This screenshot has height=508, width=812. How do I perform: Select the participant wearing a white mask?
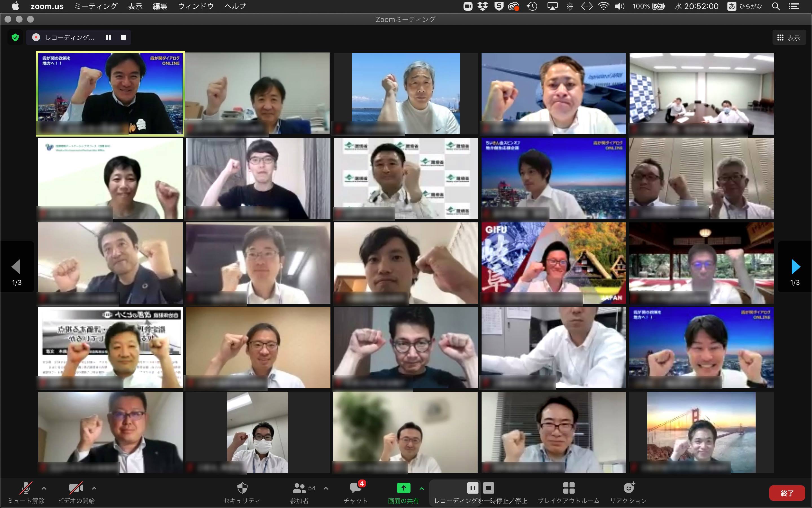coord(258,432)
